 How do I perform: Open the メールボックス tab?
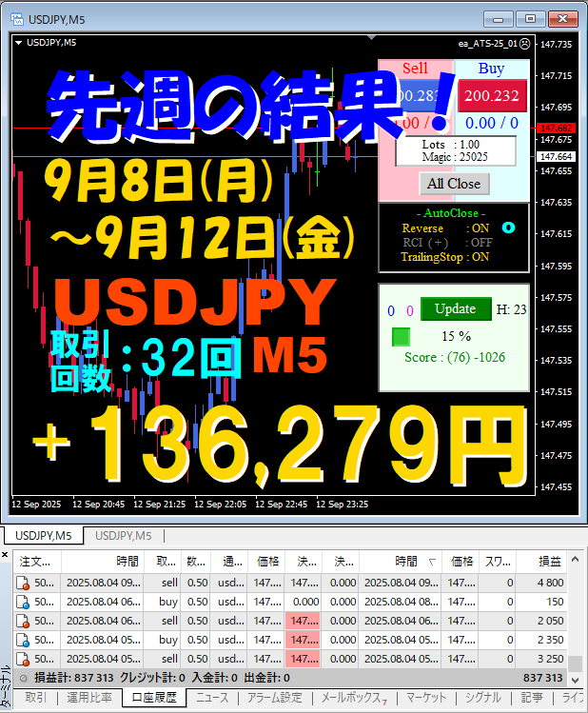click(x=354, y=698)
